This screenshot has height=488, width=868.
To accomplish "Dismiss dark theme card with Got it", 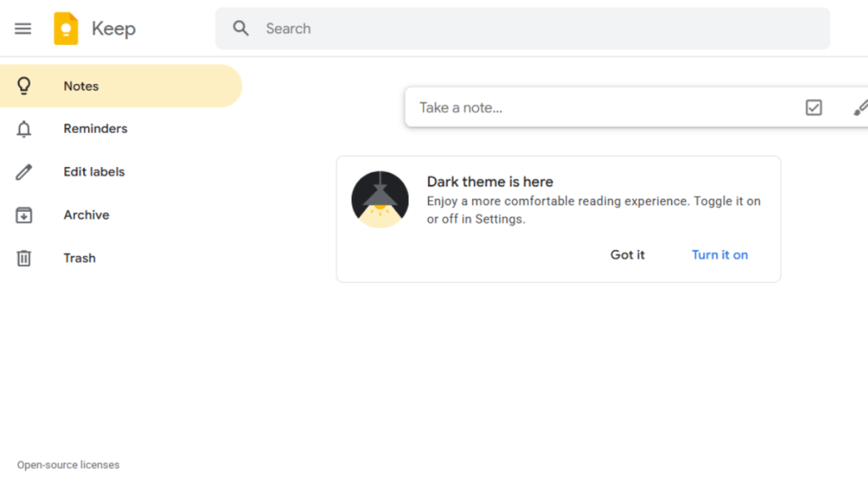I will pyautogui.click(x=627, y=255).
